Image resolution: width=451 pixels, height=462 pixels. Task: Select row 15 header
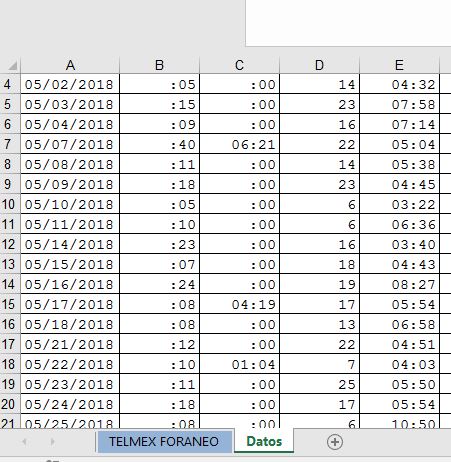(x=10, y=304)
